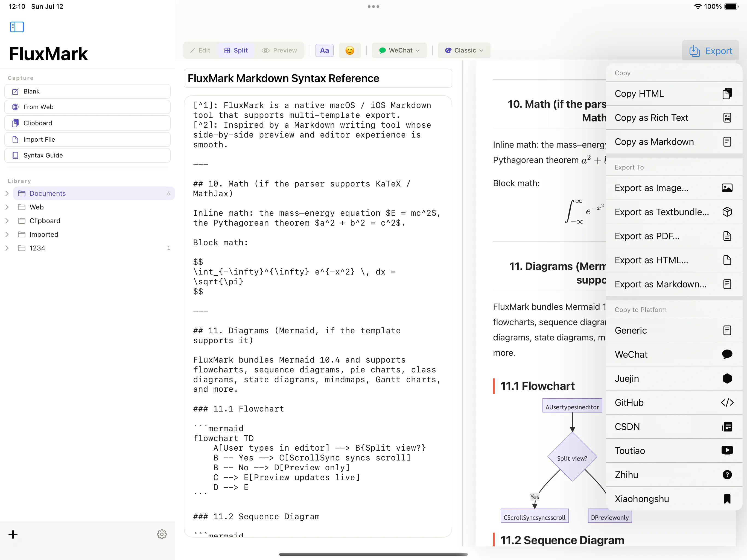The width and height of the screenshot is (747, 560).
Task: Select the 1234 library folder
Action: (x=94, y=248)
